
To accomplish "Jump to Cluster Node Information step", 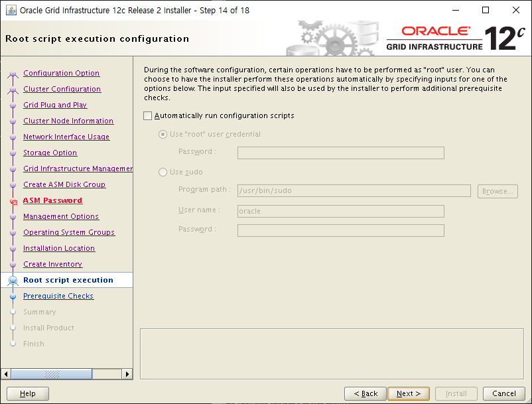I will [68, 121].
